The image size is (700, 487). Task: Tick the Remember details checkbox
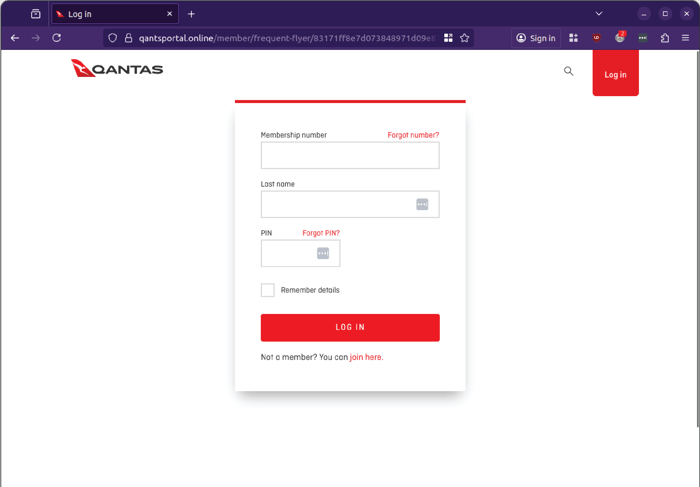(268, 290)
